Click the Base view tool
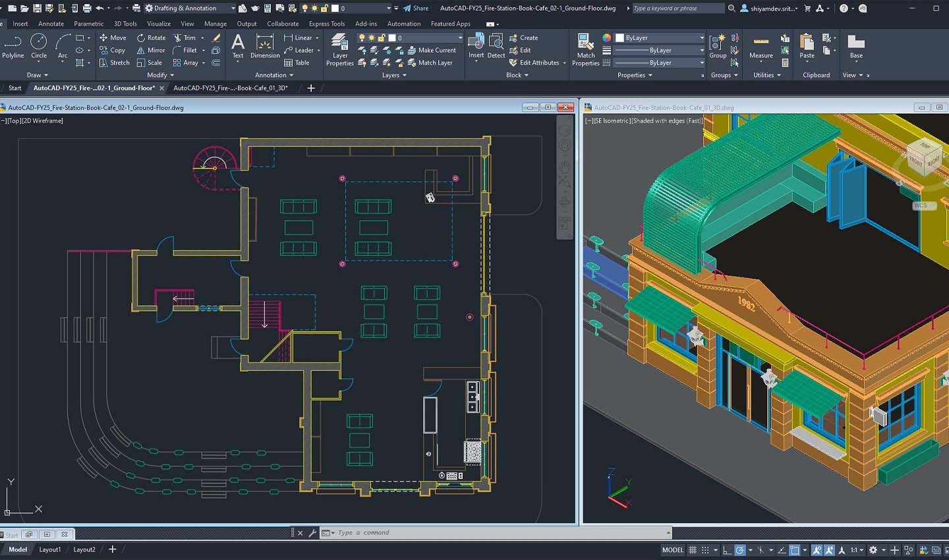The width and height of the screenshot is (949, 560). pos(856,47)
